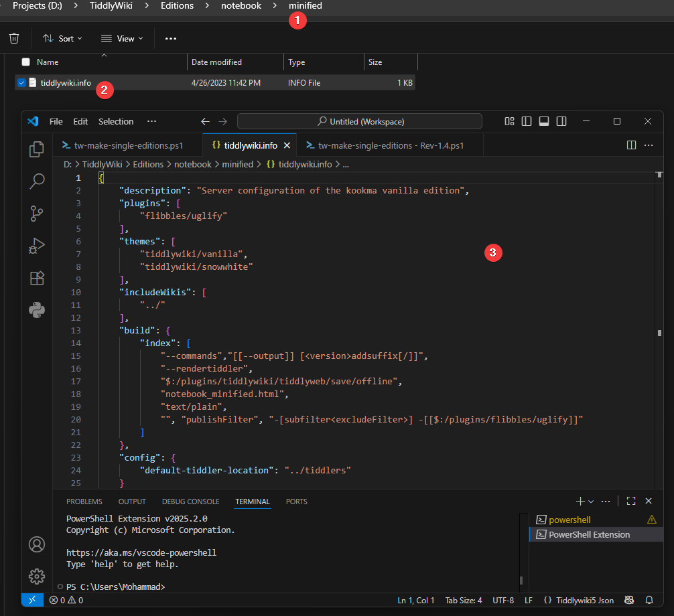This screenshot has width=674, height=616.
Task: Open the Python view in activity bar
Action: (x=37, y=310)
